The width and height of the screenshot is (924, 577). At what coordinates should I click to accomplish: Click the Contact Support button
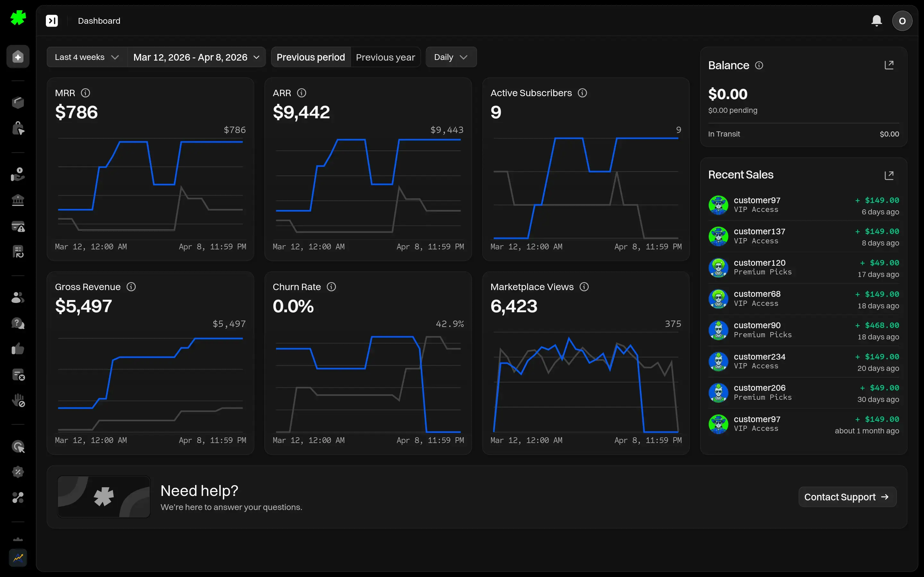coord(847,497)
